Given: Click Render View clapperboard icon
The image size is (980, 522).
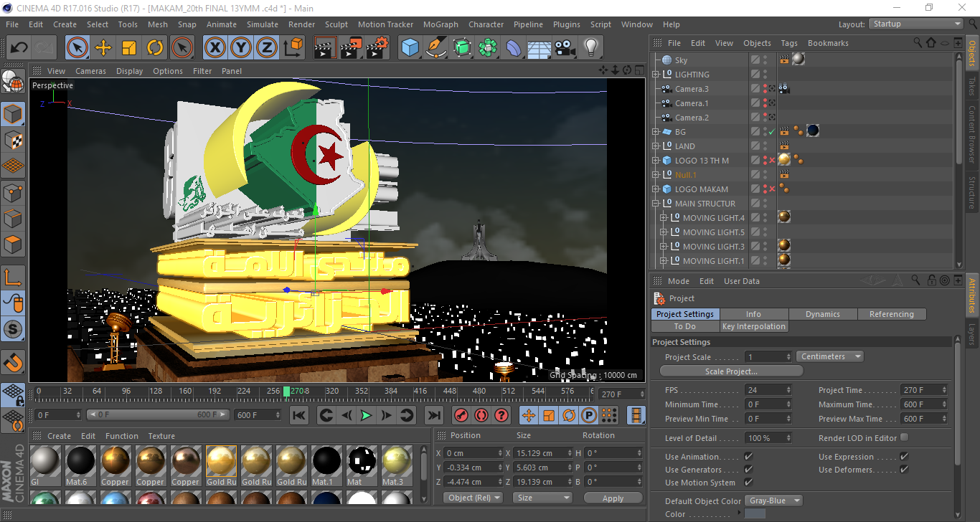Looking at the screenshot, I should coord(326,48).
